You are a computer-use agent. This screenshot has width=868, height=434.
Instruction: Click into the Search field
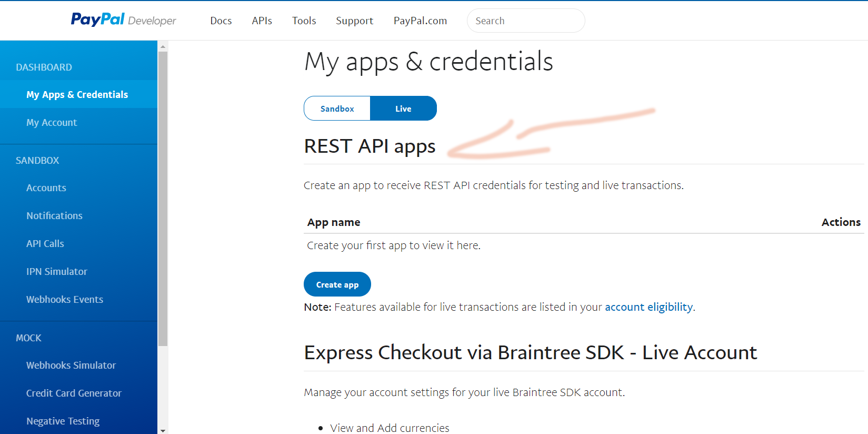pyautogui.click(x=525, y=21)
